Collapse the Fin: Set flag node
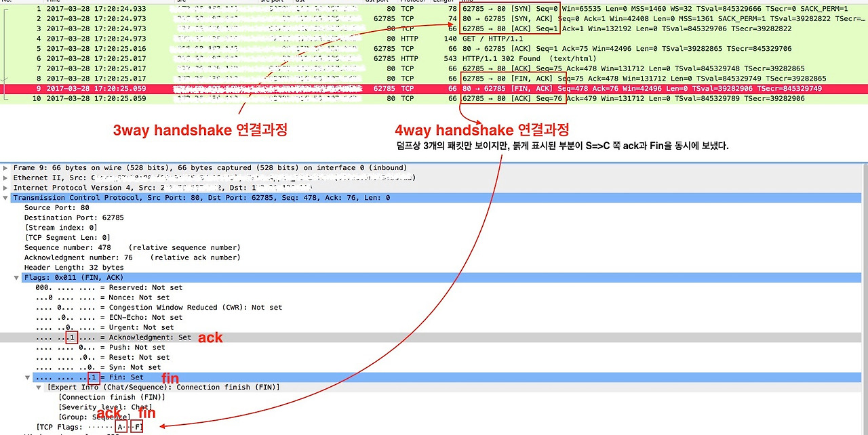Viewport: 868px width, 435px height. coord(28,377)
